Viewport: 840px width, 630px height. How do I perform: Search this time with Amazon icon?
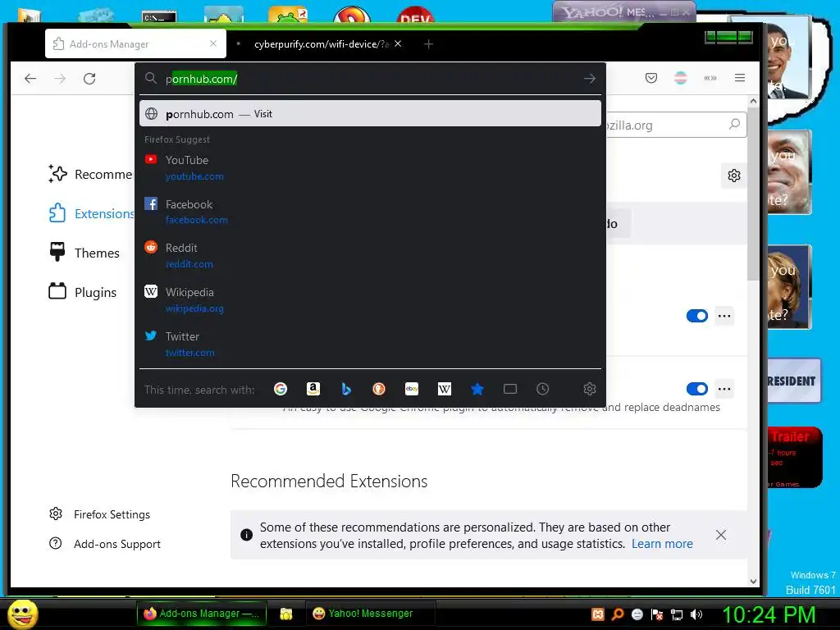[313, 389]
